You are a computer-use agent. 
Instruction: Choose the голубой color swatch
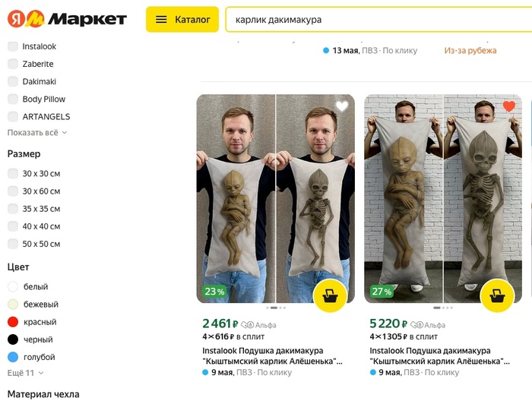tap(13, 357)
